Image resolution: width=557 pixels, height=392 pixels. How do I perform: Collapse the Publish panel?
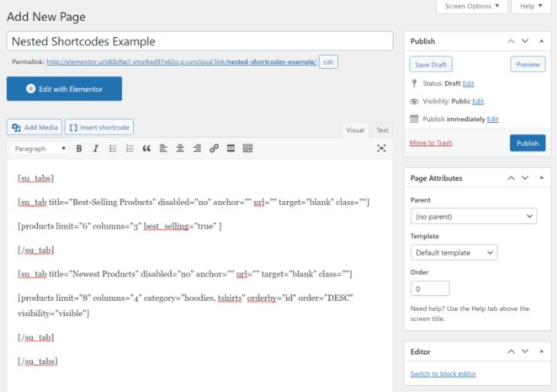point(542,41)
